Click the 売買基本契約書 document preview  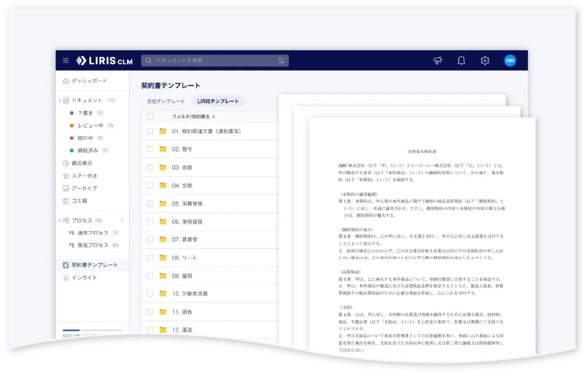point(422,236)
